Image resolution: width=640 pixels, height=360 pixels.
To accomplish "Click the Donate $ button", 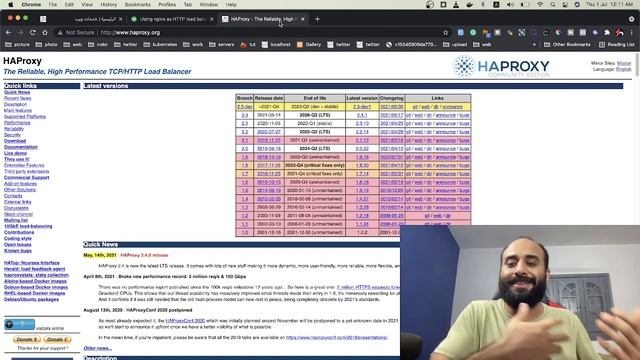I will 27,339.
